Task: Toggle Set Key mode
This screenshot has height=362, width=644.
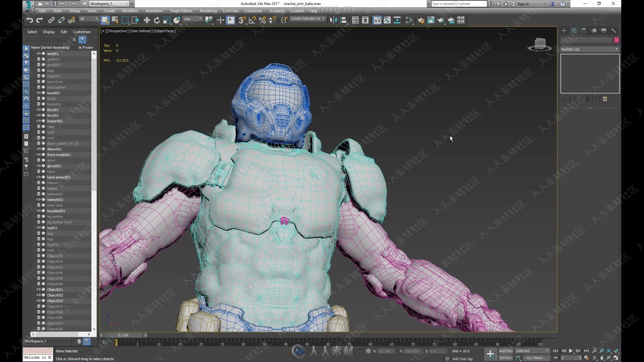Action: 506,358
